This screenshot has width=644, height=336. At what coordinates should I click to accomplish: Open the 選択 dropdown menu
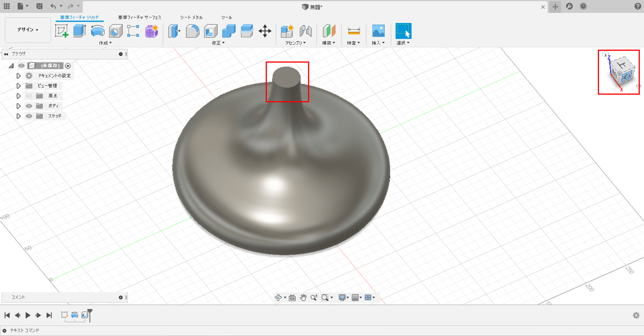[x=403, y=43]
